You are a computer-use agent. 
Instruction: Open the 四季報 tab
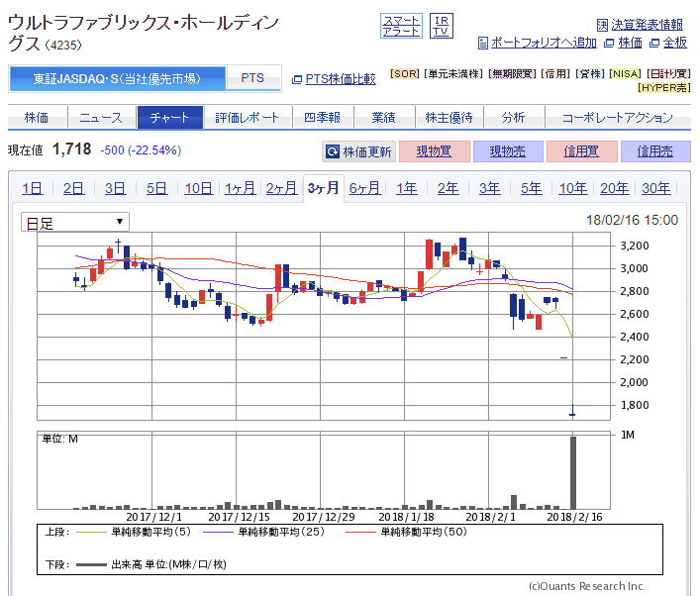(x=323, y=118)
